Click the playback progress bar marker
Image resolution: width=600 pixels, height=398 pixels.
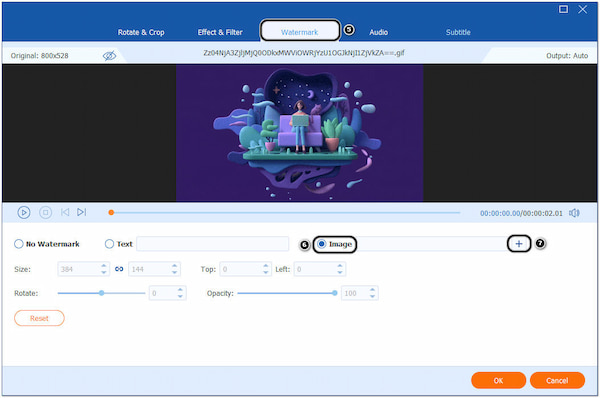[111, 212]
